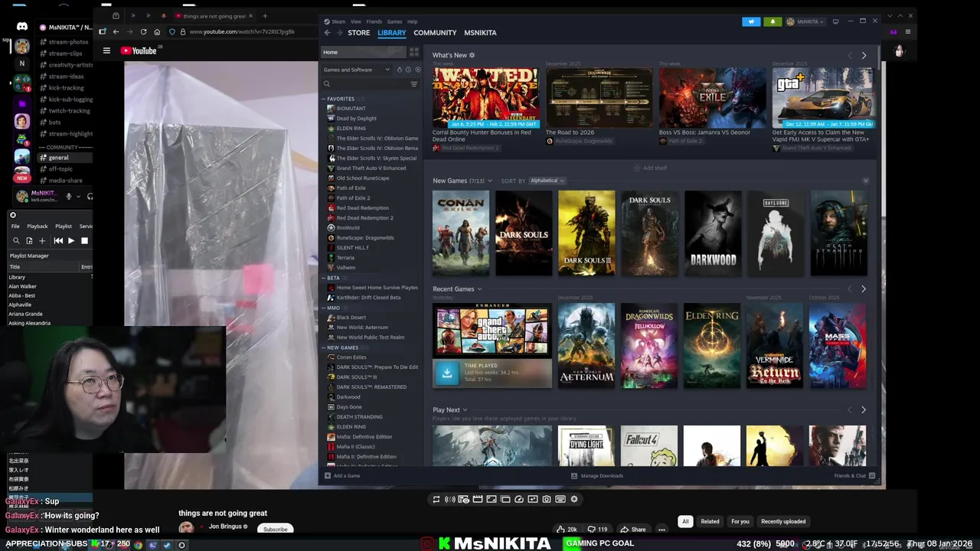Open the library filter options icon
This screenshot has width=980, height=551.
pos(414,84)
